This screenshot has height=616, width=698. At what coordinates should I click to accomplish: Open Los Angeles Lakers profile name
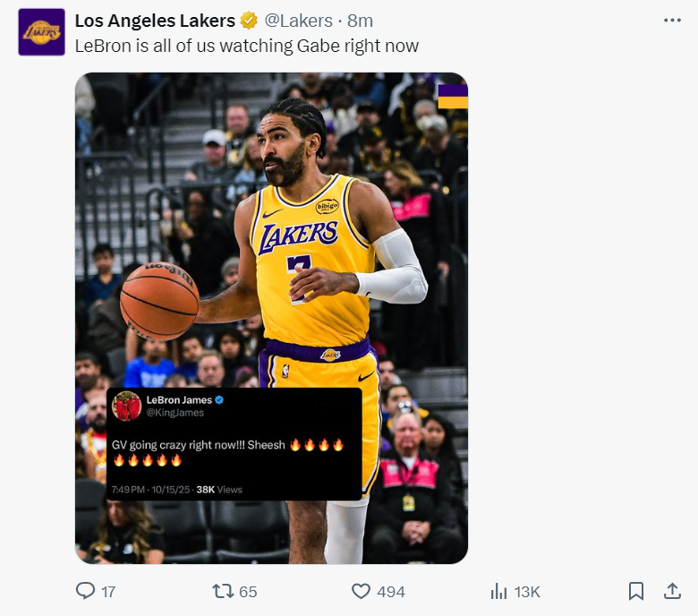155,21
